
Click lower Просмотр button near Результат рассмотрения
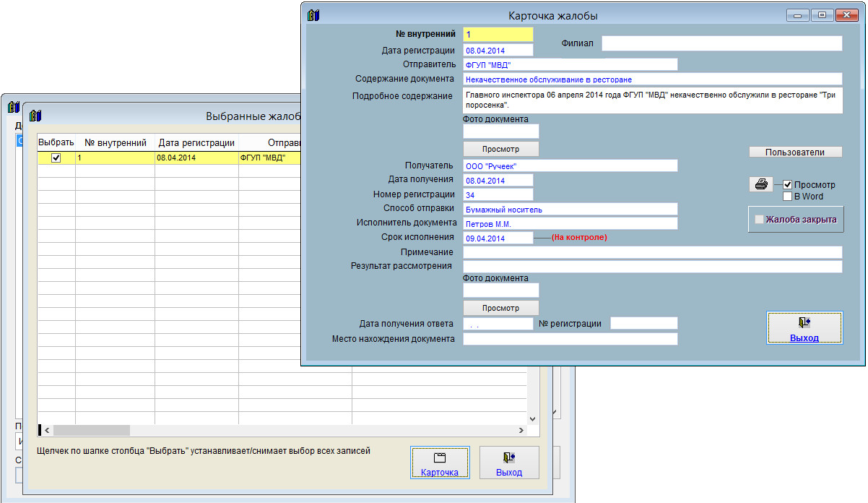(x=500, y=308)
